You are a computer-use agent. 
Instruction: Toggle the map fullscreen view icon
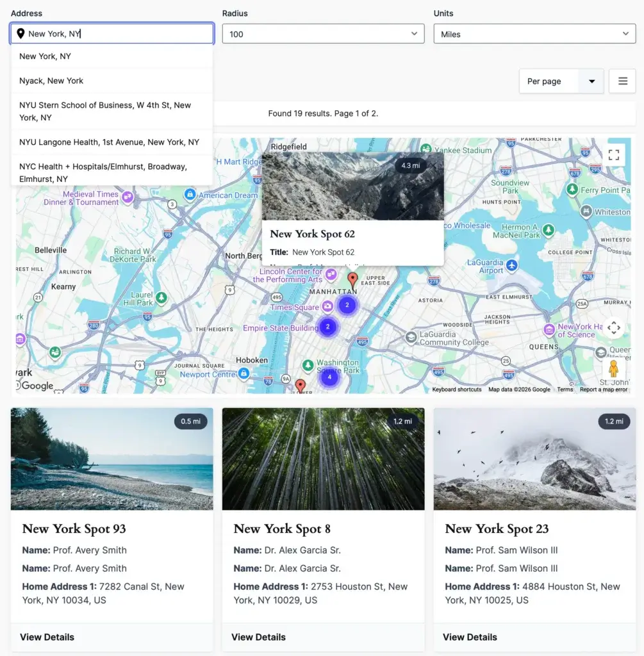[x=614, y=155]
